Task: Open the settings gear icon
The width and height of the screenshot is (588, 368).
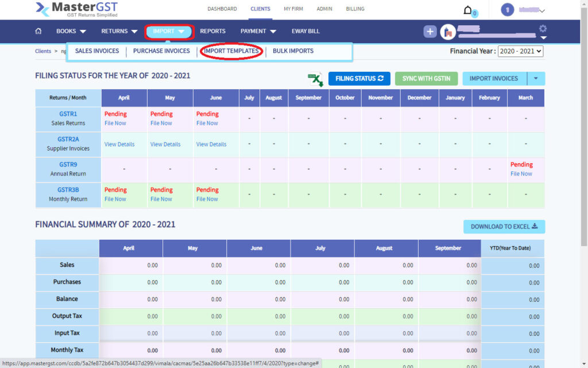Action: tap(543, 29)
